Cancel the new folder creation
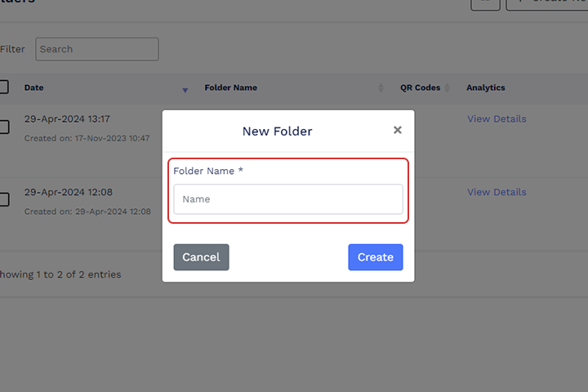The width and height of the screenshot is (588, 392). [x=201, y=257]
